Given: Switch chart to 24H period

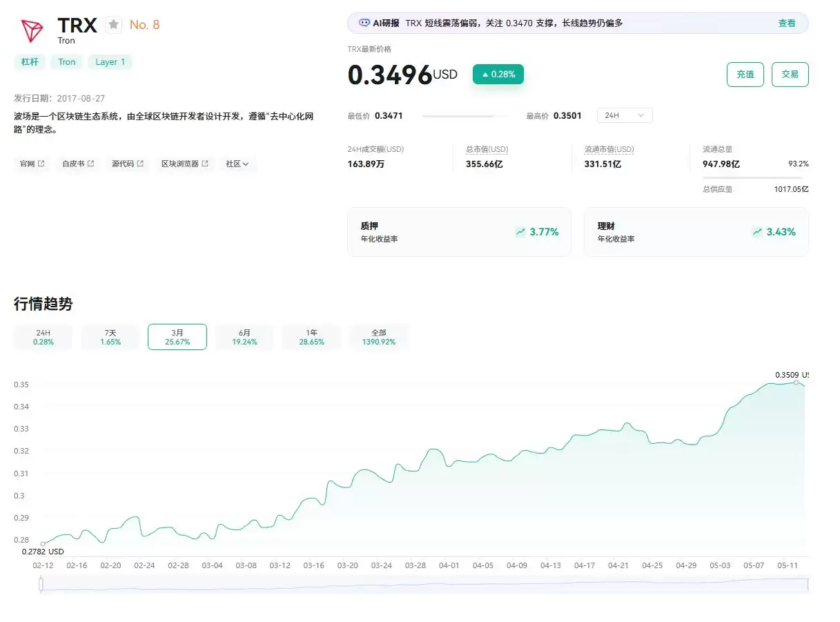Looking at the screenshot, I should (43, 337).
